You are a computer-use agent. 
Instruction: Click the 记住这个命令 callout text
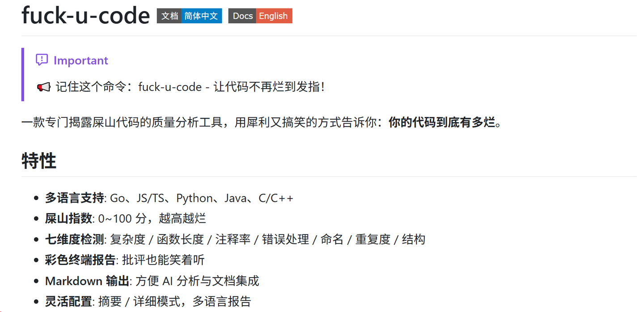(x=190, y=87)
